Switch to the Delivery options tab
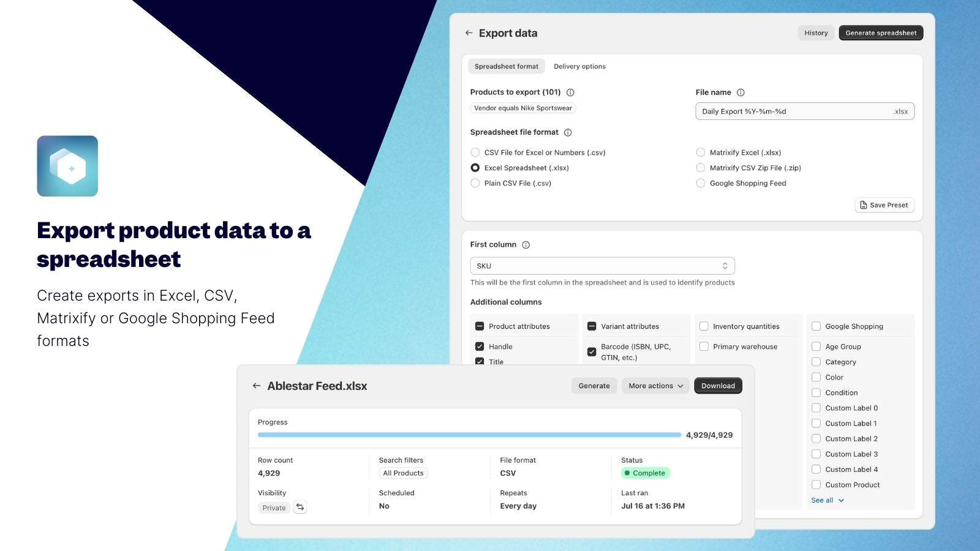980x551 pixels. (579, 66)
